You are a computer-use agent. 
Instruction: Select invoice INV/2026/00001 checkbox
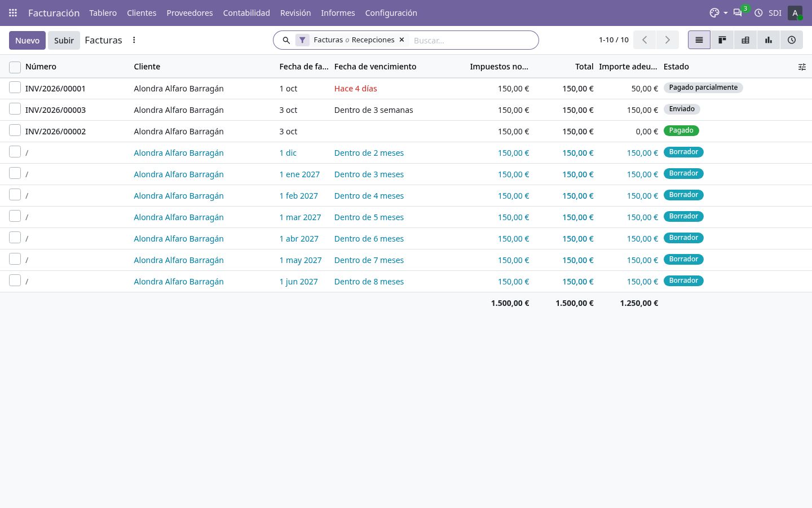coord(15,87)
